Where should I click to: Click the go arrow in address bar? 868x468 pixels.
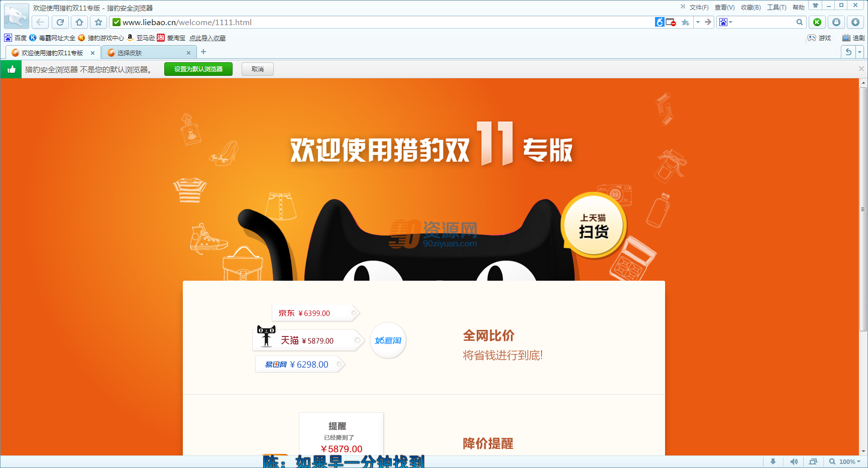708,22
